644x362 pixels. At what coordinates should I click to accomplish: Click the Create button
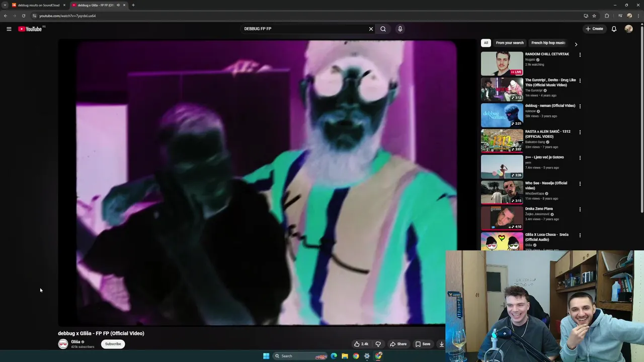click(x=594, y=29)
